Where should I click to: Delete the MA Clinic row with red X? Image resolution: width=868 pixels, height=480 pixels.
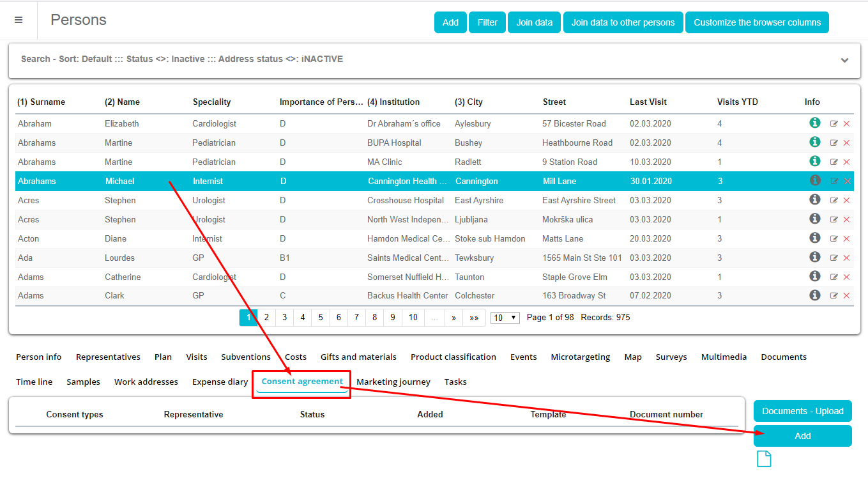coord(847,162)
